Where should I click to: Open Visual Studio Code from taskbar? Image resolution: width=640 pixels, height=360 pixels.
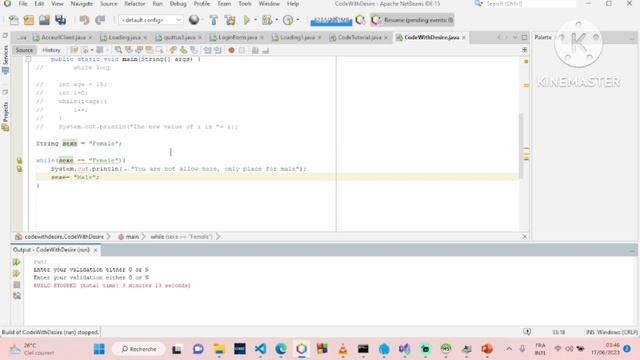[260, 349]
